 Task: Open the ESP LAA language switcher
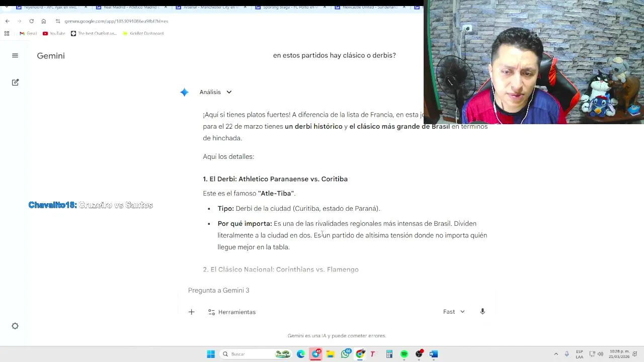(x=580, y=354)
